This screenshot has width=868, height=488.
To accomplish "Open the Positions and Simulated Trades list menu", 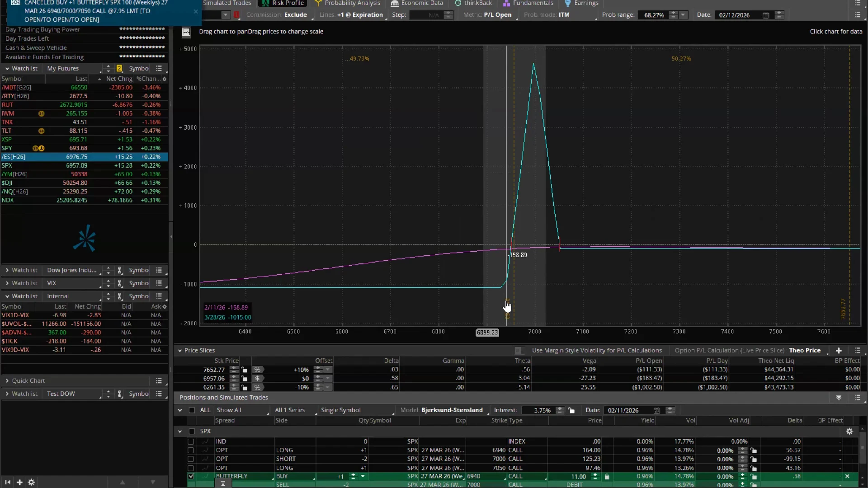I will coord(857,398).
